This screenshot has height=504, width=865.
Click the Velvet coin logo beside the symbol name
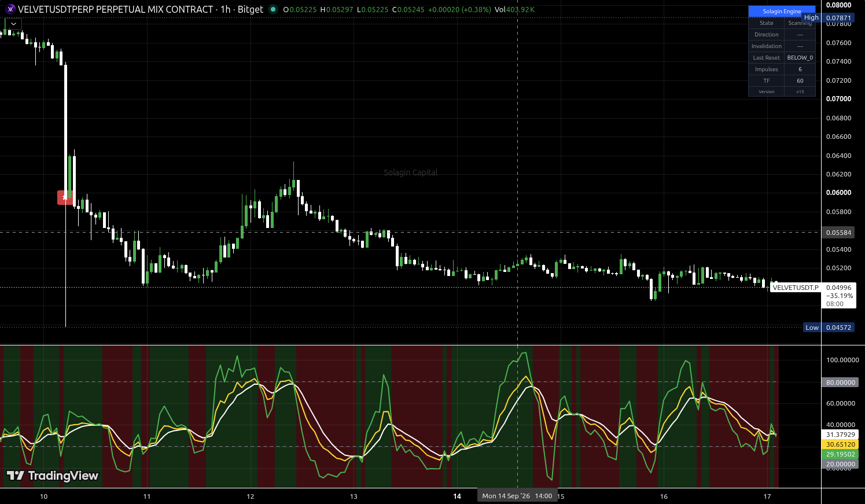tap(10, 9)
